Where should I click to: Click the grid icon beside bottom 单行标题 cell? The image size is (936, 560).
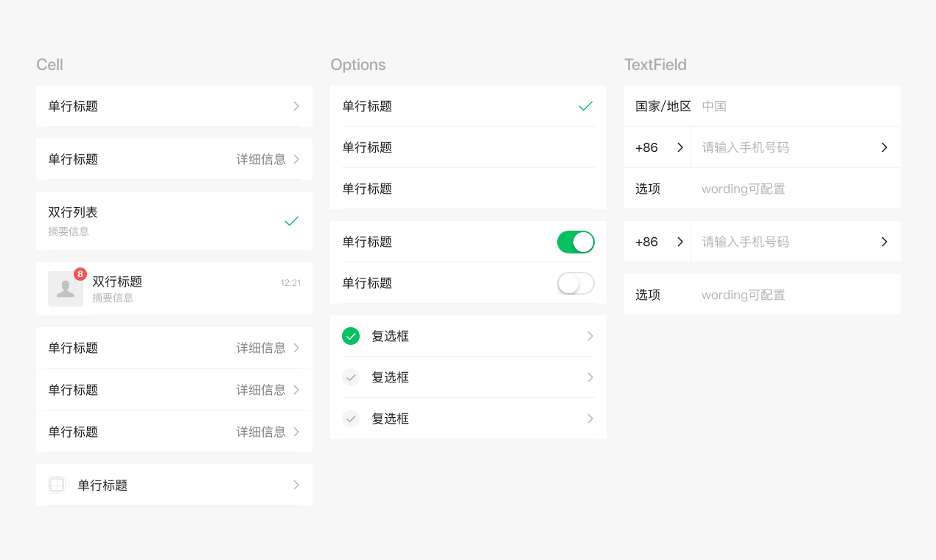tap(57, 485)
